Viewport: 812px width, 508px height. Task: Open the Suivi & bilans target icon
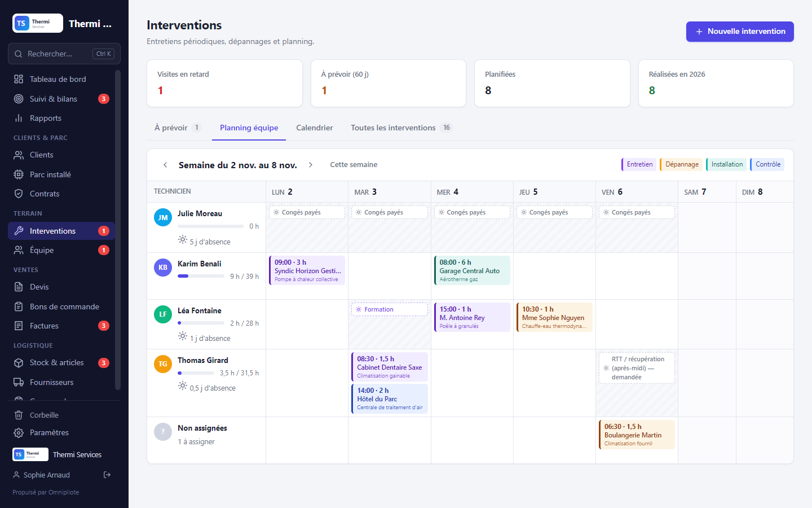(19, 99)
